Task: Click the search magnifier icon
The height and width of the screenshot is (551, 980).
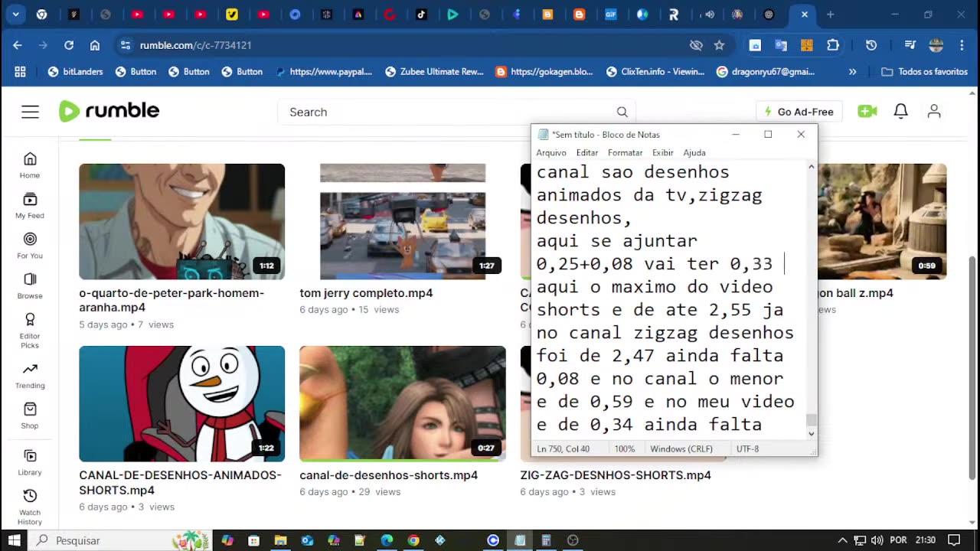Action: click(x=622, y=112)
